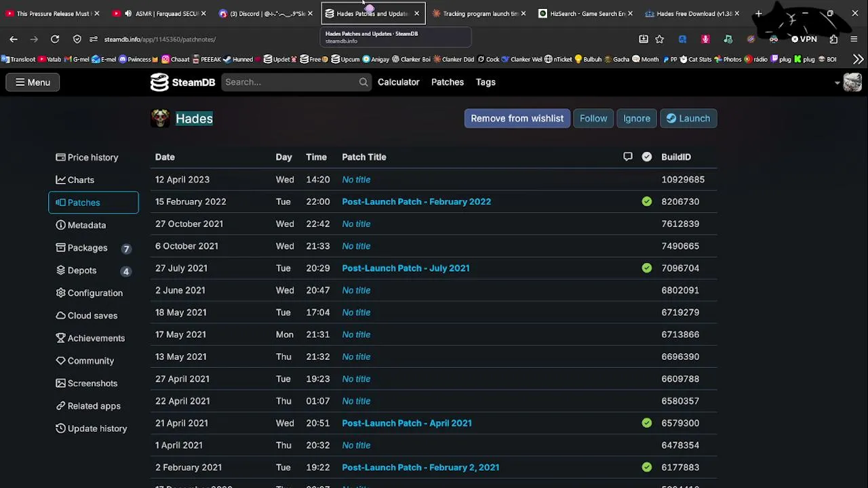Click the Charts sidebar icon
This screenshot has height=488, width=868.
[60, 180]
